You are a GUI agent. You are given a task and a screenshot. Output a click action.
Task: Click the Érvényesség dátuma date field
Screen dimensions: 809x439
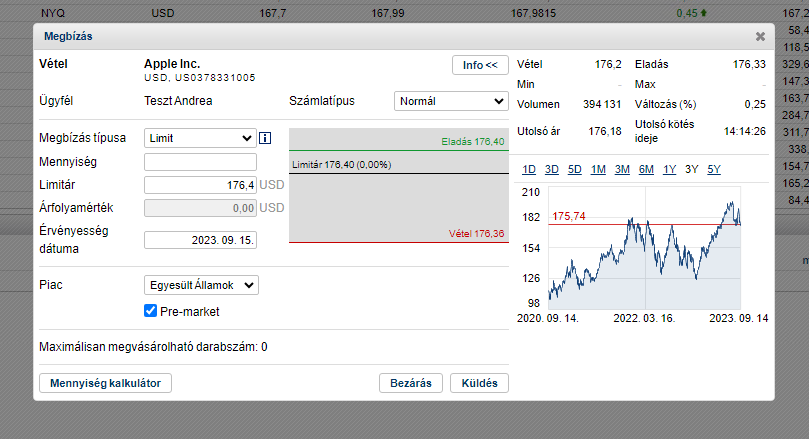click(x=200, y=240)
